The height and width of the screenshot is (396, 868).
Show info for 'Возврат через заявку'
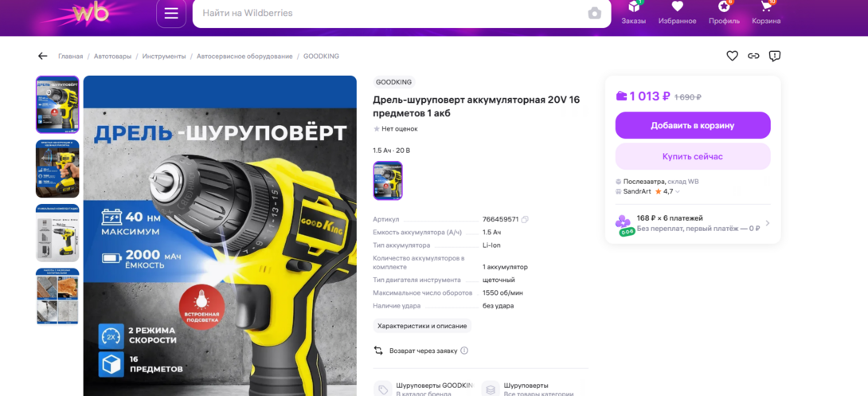[x=464, y=351]
